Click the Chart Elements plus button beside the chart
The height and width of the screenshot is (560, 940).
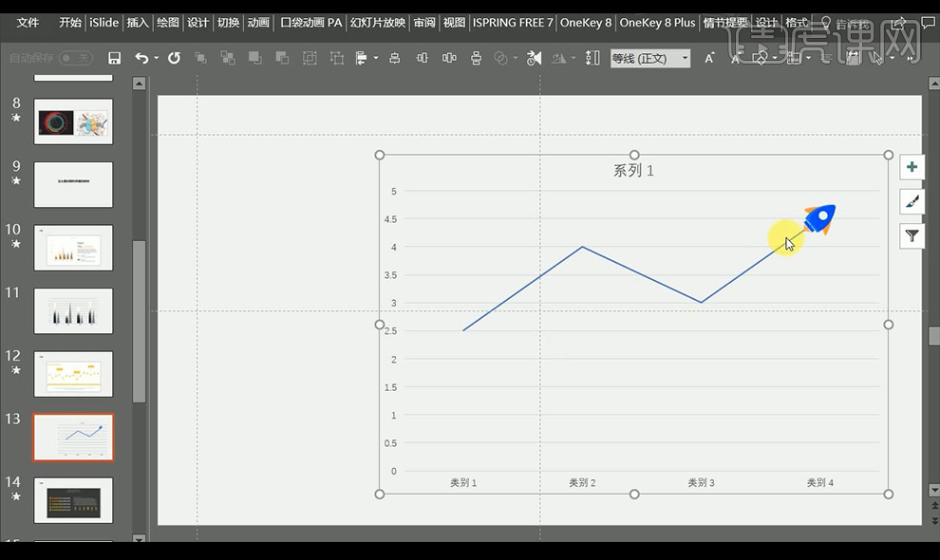coord(912,166)
